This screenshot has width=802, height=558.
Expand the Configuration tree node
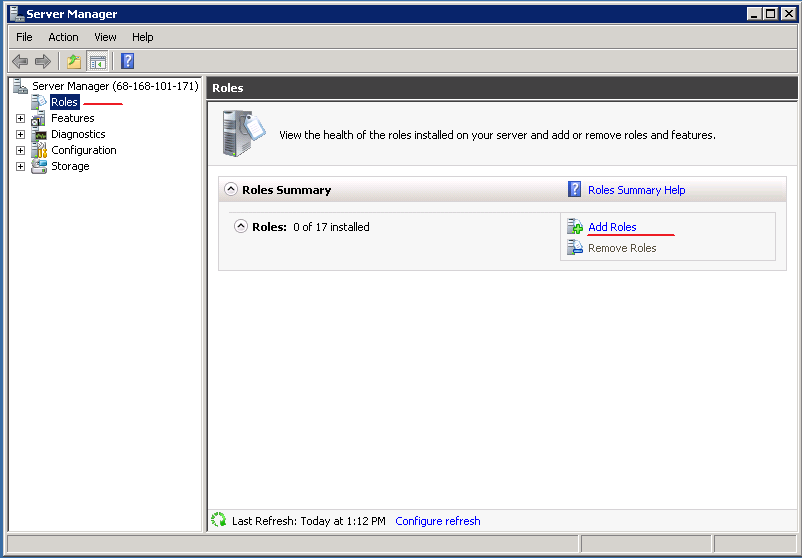pyautogui.click(x=20, y=150)
